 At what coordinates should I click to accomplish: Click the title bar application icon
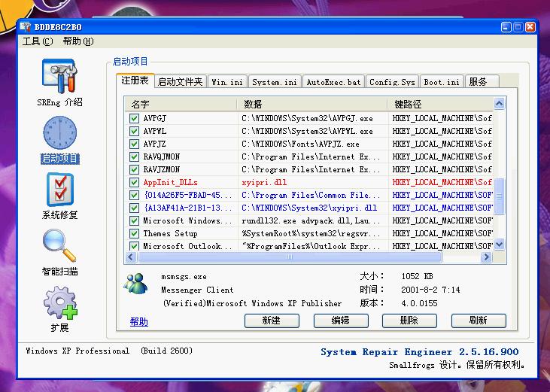click(x=24, y=27)
